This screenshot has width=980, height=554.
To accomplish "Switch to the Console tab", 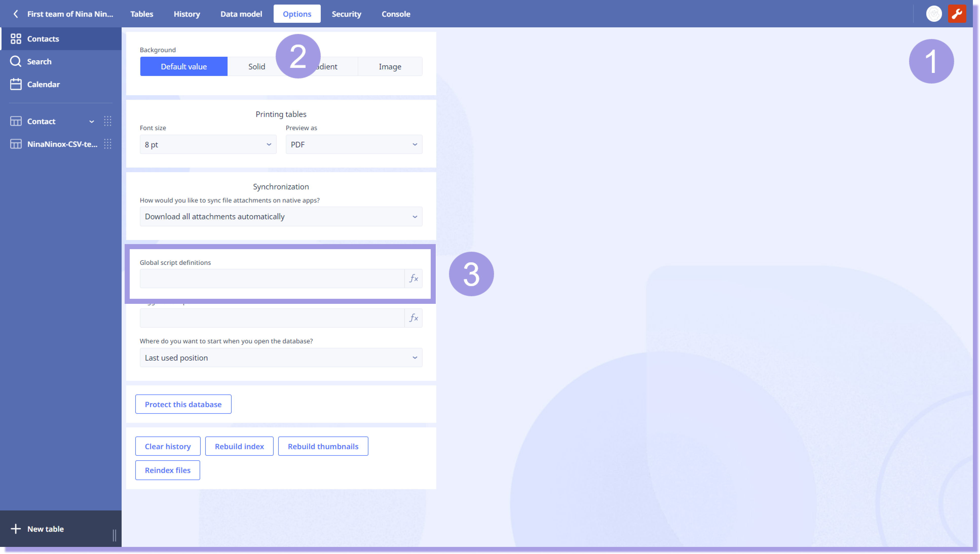I will click(396, 14).
